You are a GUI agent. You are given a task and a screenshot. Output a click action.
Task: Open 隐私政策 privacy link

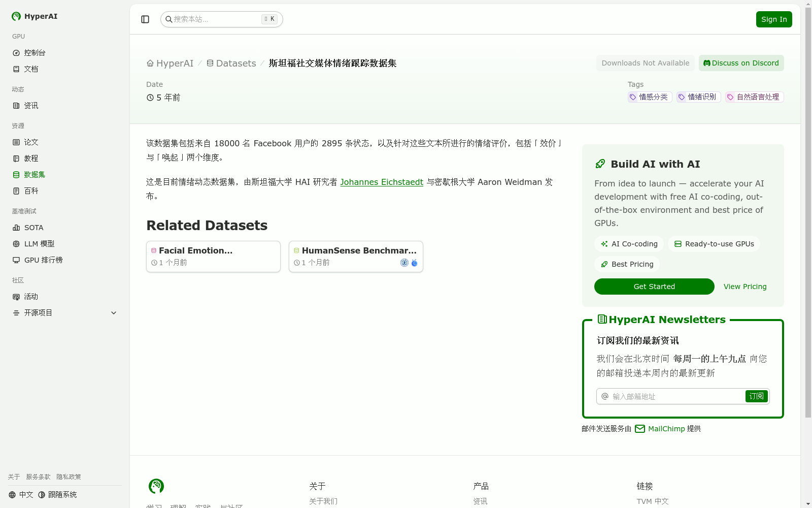[x=69, y=477]
